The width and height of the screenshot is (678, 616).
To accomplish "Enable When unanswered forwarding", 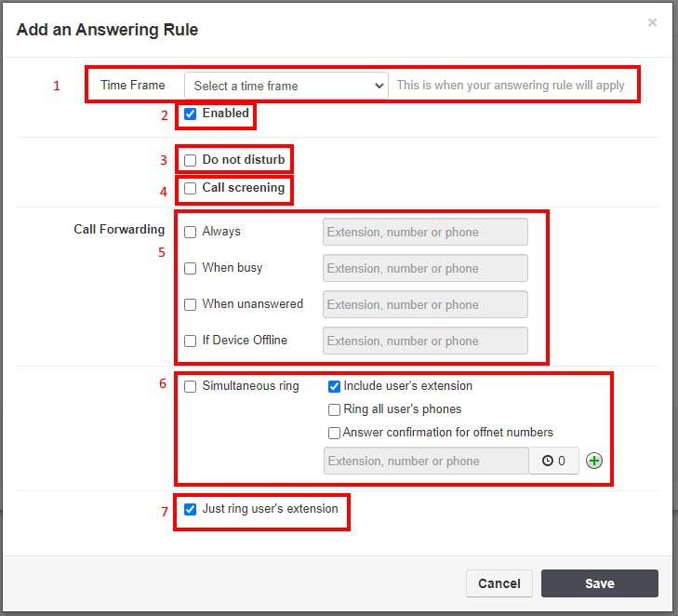I will click(x=191, y=305).
